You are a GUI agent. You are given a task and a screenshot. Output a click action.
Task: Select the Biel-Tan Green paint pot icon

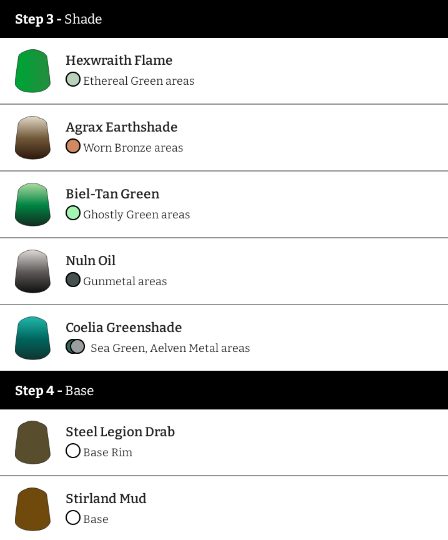click(x=33, y=204)
